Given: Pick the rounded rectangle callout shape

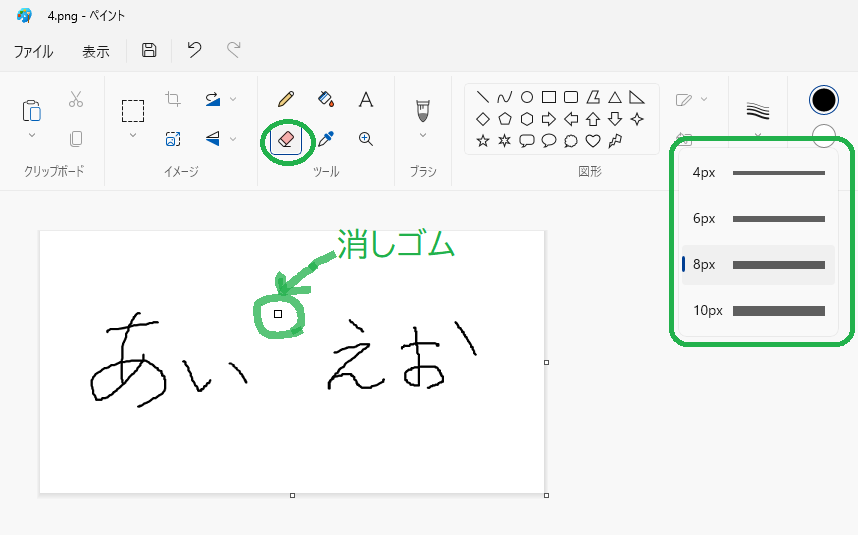Looking at the screenshot, I should (x=526, y=141).
